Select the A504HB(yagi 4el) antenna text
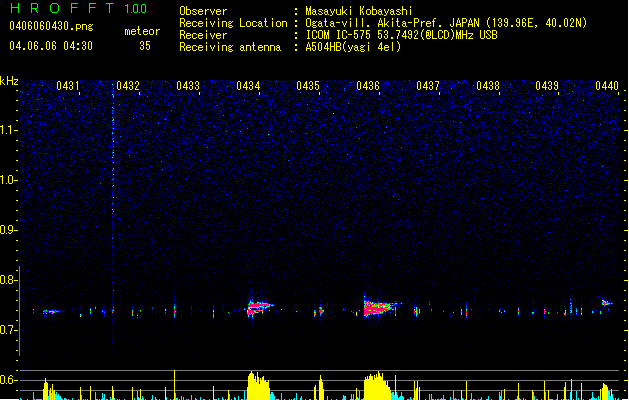The image size is (629, 400). coord(353,47)
